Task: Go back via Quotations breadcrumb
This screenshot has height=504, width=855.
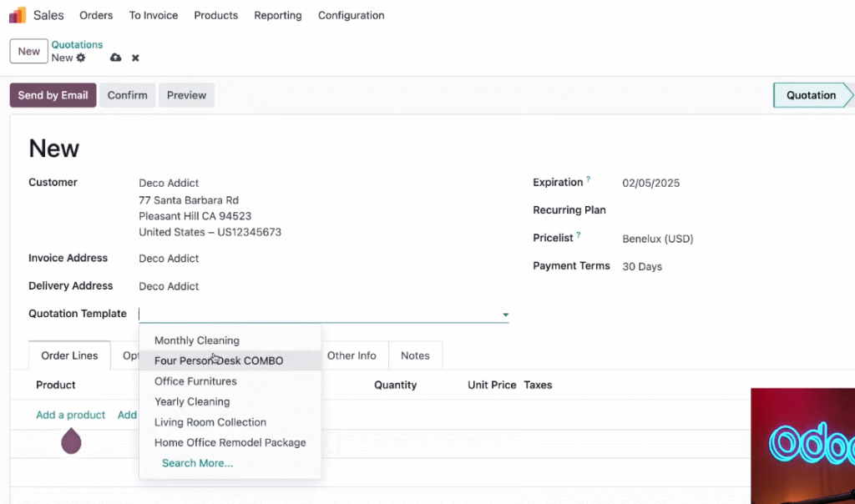Action: pyautogui.click(x=77, y=45)
